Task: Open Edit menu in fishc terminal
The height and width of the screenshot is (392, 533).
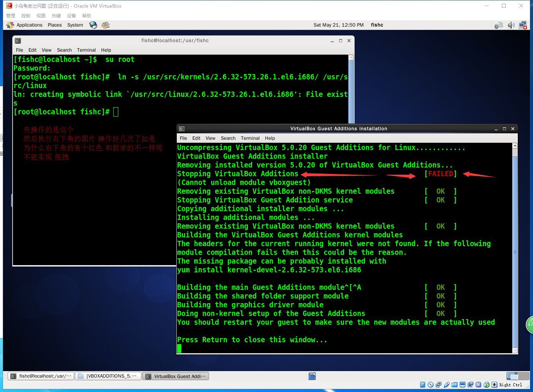Action: click(x=32, y=50)
